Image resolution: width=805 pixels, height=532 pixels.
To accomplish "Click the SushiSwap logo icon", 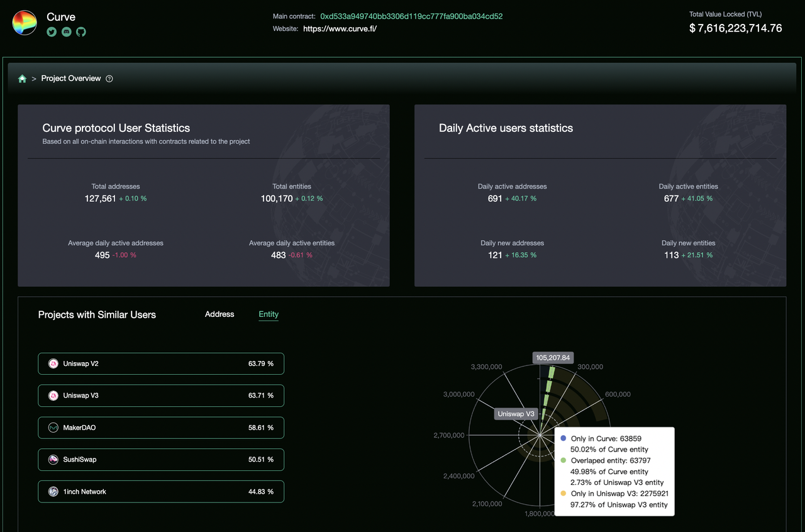I will (53, 460).
